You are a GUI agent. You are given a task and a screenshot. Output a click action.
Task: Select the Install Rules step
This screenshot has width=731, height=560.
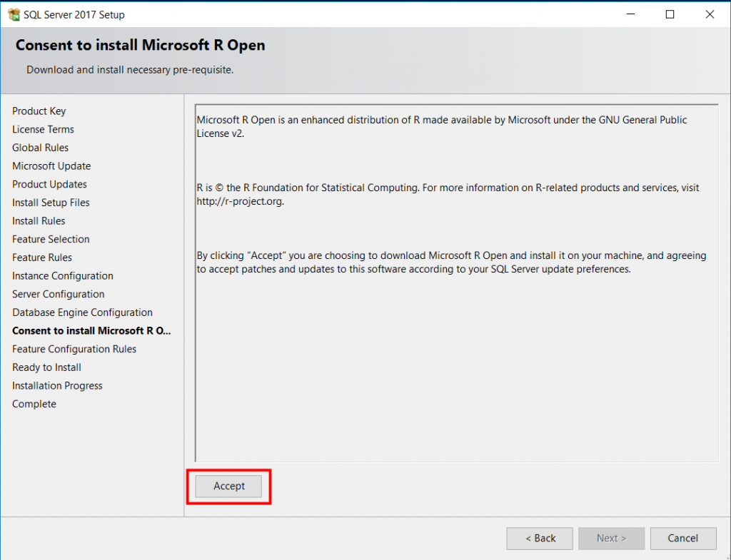click(x=39, y=221)
